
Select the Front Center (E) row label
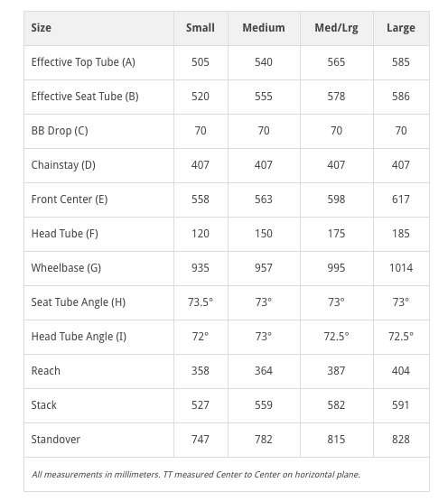[70, 199]
